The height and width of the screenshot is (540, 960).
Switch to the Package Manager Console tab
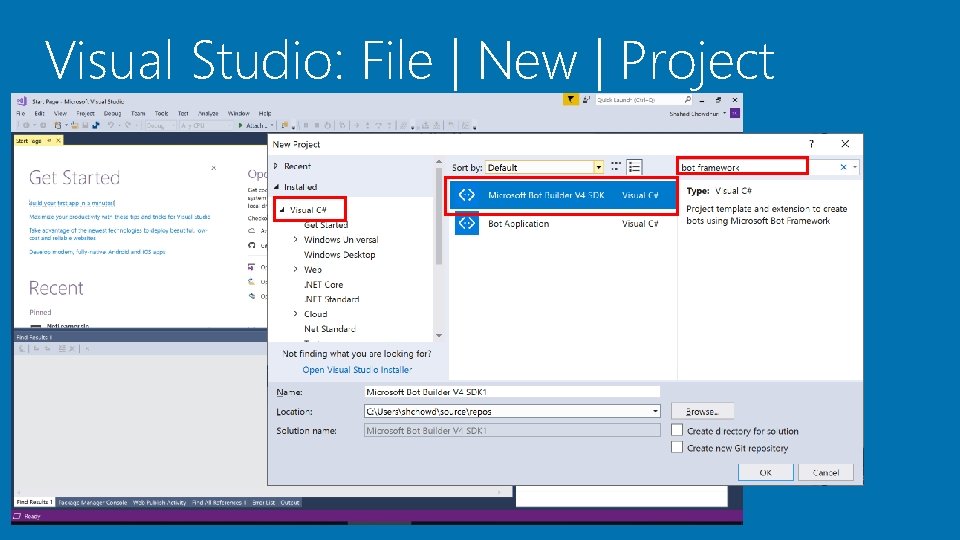(x=92, y=502)
